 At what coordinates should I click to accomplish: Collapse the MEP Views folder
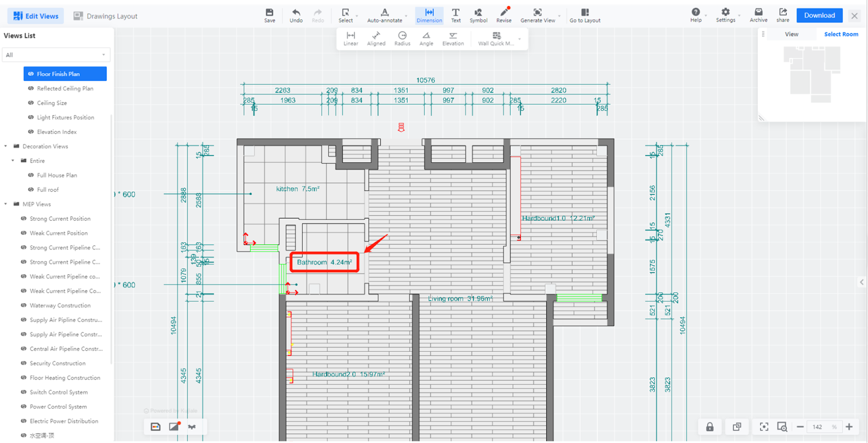click(6, 204)
